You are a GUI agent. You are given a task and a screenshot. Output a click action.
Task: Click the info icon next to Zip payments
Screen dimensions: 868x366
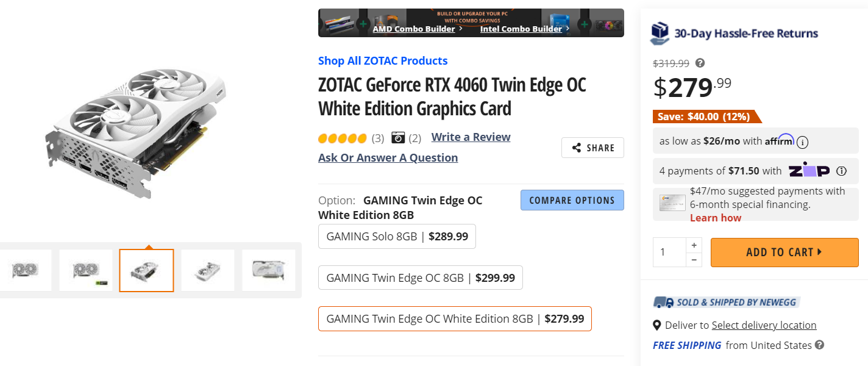(842, 171)
